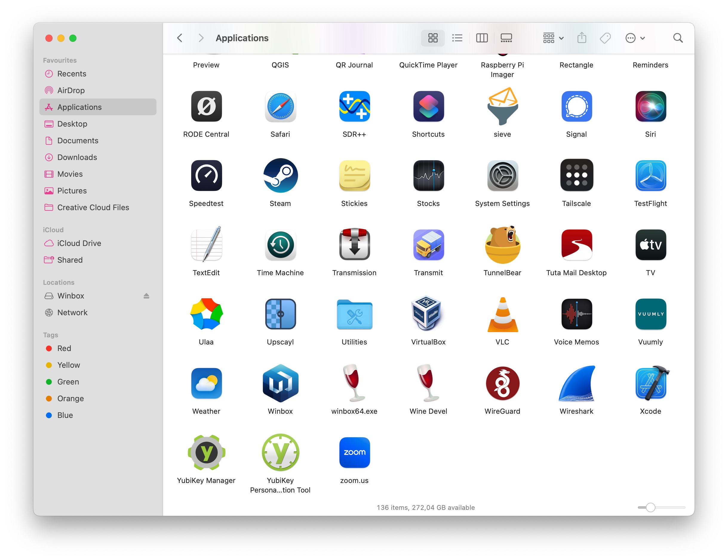728x560 pixels.
Task: Open Downloads in the sidebar
Action: (98, 157)
